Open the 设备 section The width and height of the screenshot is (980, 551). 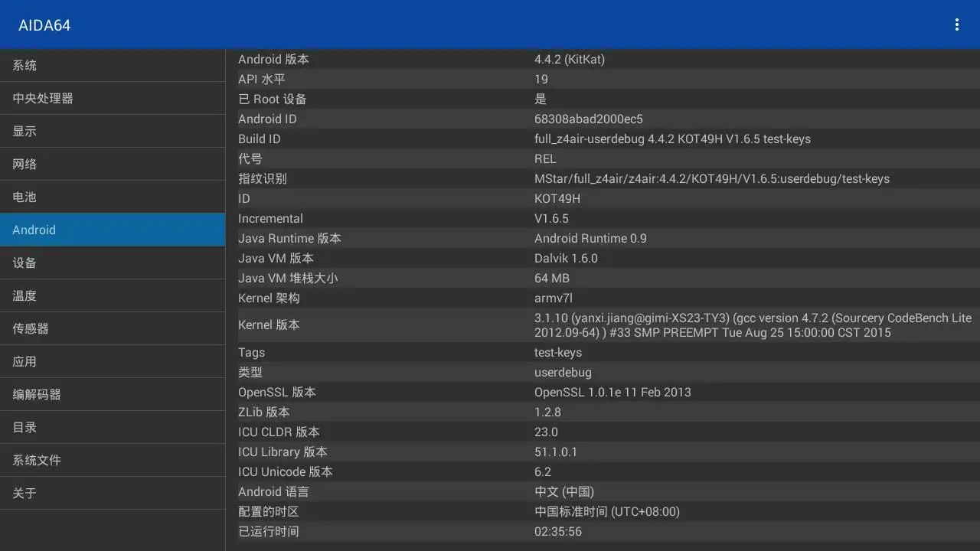click(113, 262)
